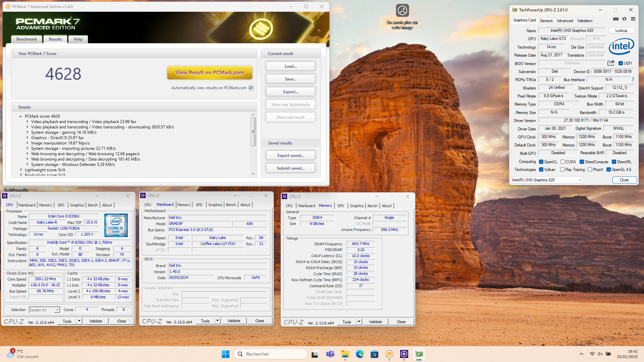
Task: Open GPU selection dropdown in GPU-Z
Action: (x=547, y=180)
